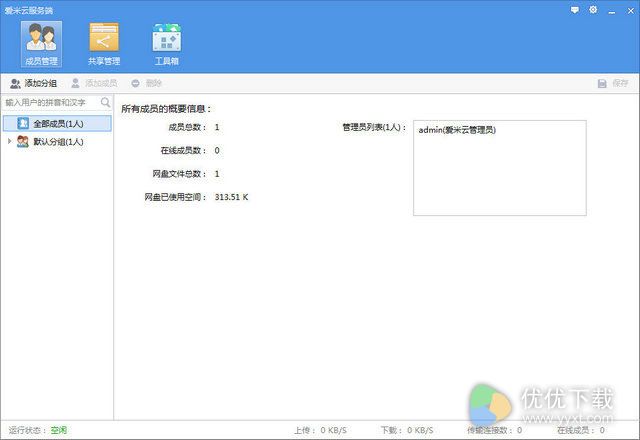Viewport: 640px width, 440px height.
Task: Select admin(爱米云管理员) in administrator list
Action: [457, 130]
